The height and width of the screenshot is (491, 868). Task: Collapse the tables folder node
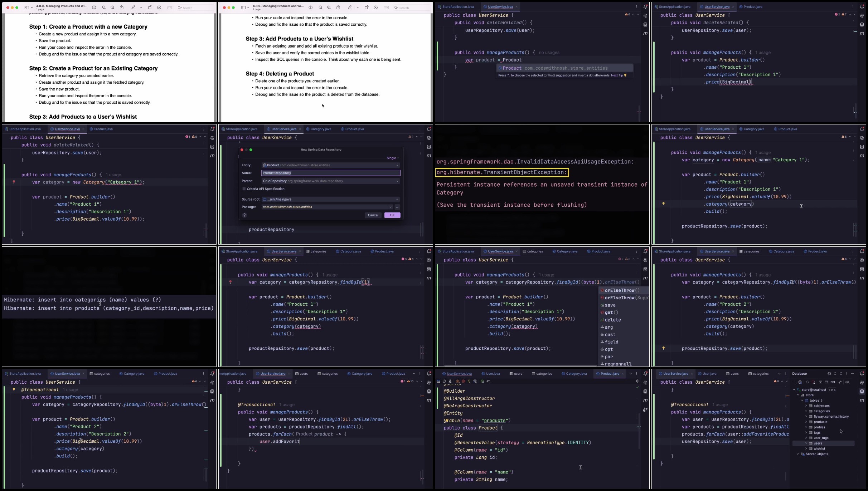[x=802, y=401]
